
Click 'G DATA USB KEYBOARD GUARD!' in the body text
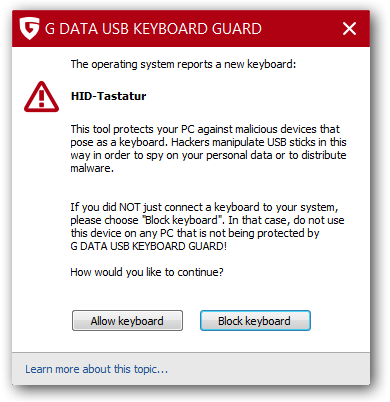[148, 246]
